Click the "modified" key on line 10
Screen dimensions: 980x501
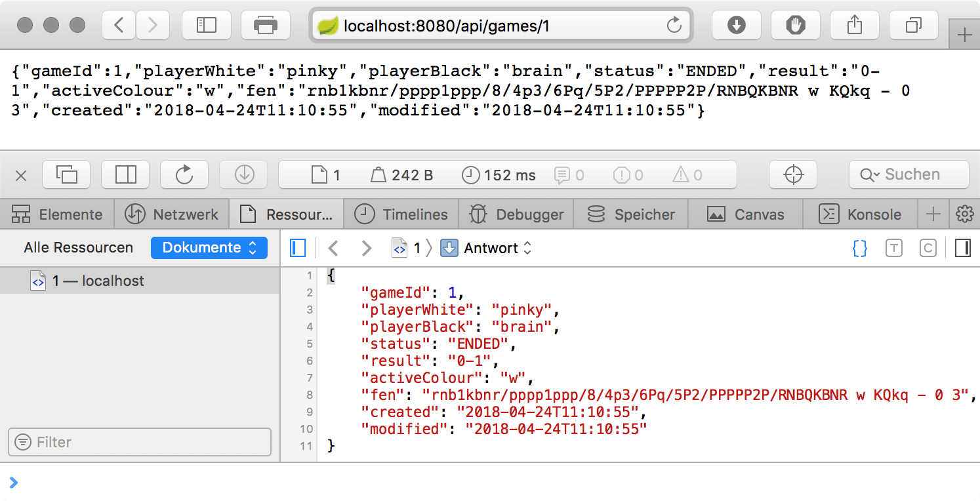[404, 429]
